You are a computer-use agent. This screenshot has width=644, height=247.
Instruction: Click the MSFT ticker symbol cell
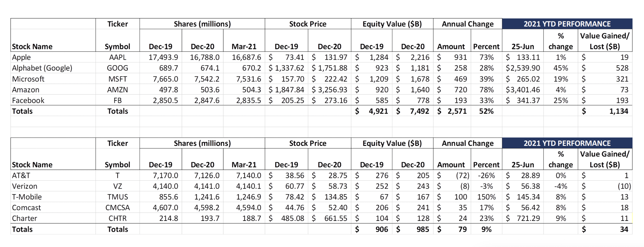118,79
